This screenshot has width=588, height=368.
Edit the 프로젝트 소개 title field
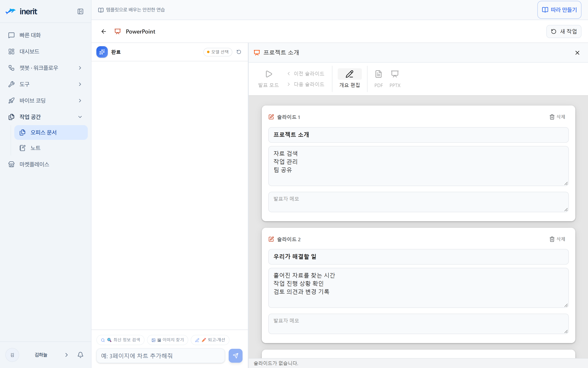click(x=418, y=135)
